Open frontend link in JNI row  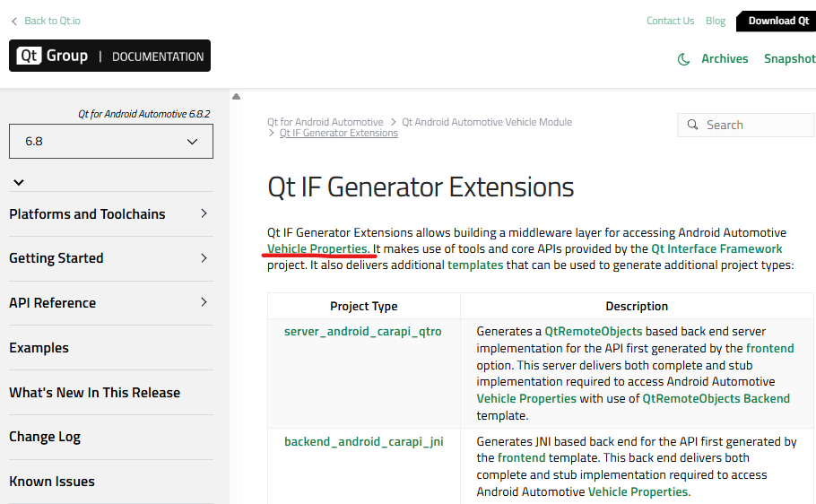click(522, 458)
